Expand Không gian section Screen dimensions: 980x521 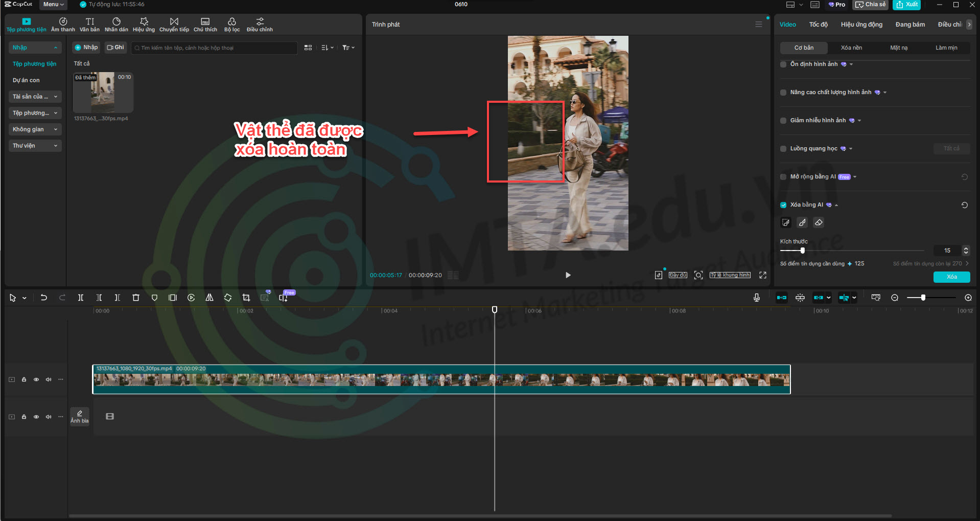tap(35, 129)
